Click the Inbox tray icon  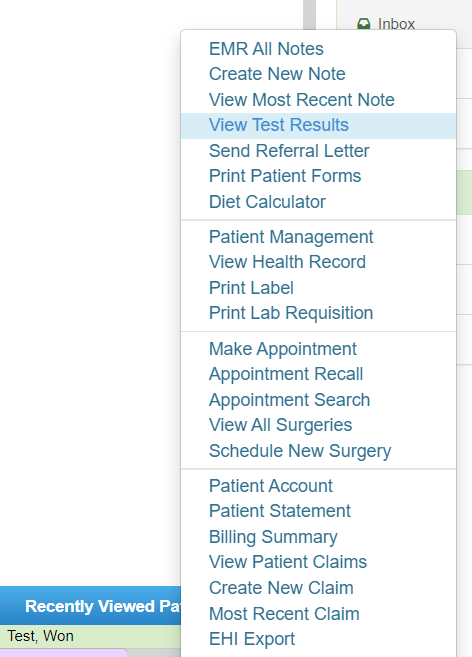[x=363, y=23]
